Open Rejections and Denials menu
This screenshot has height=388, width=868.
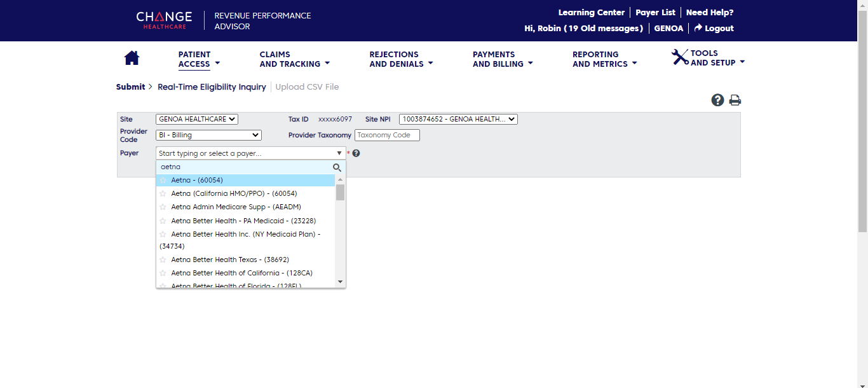tap(400, 59)
